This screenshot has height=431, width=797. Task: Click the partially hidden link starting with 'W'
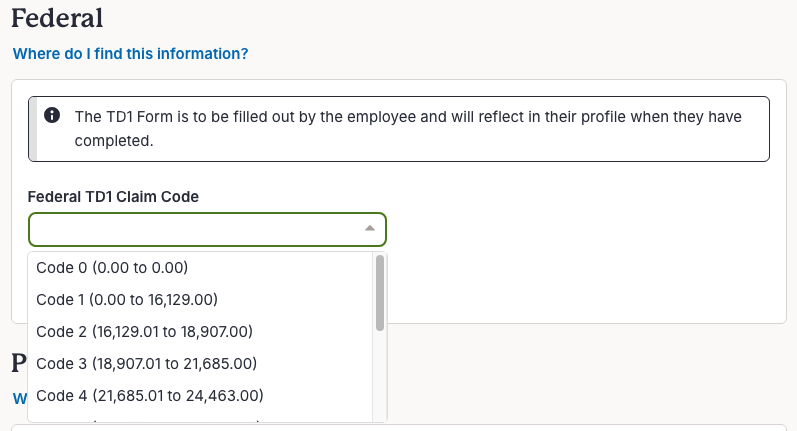click(x=20, y=398)
